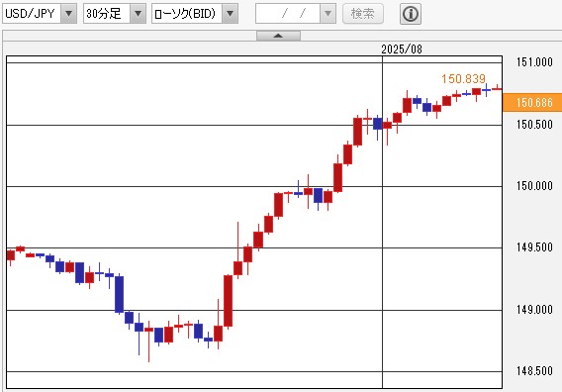Expand the USD/JPY currency pair dropdown arrow
Viewport: 562px width, 392px height.
pos(68,14)
